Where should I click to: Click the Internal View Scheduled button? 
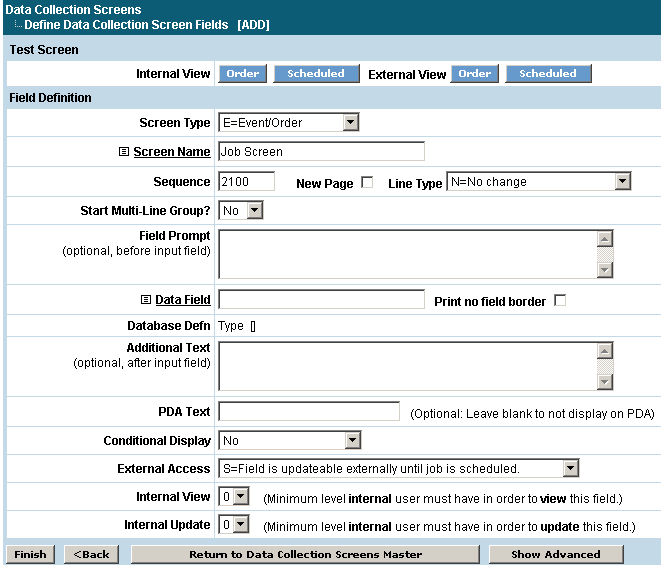(316, 73)
